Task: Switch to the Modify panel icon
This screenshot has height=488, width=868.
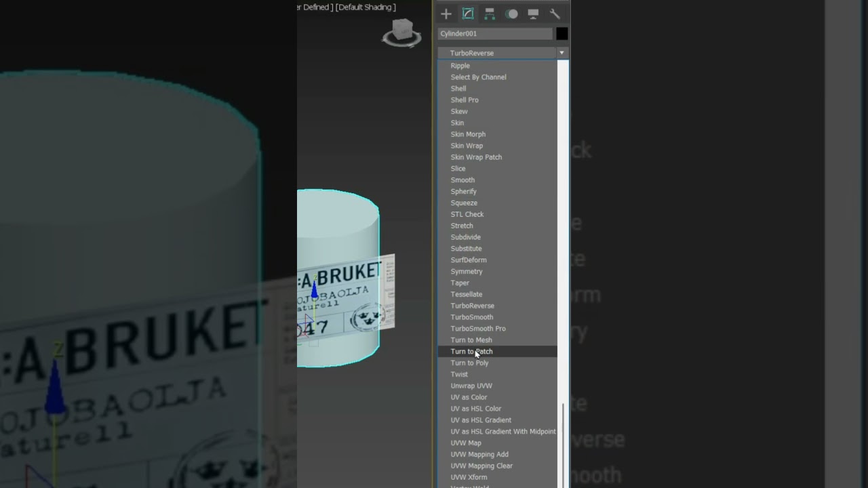Action: coord(468,14)
